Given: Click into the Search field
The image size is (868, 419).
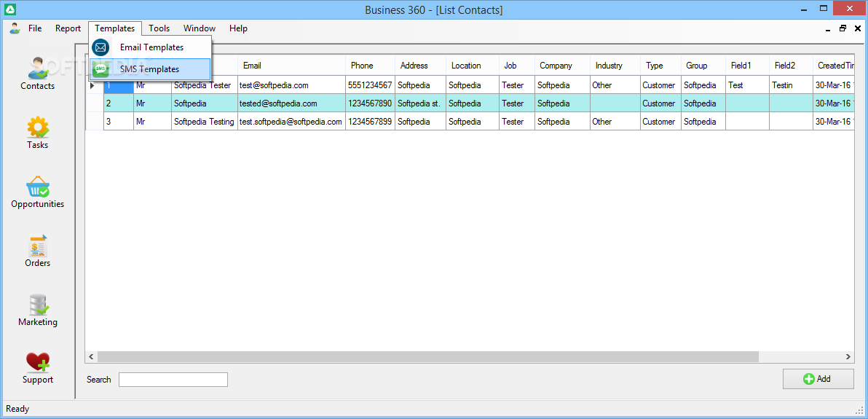Looking at the screenshot, I should point(173,380).
